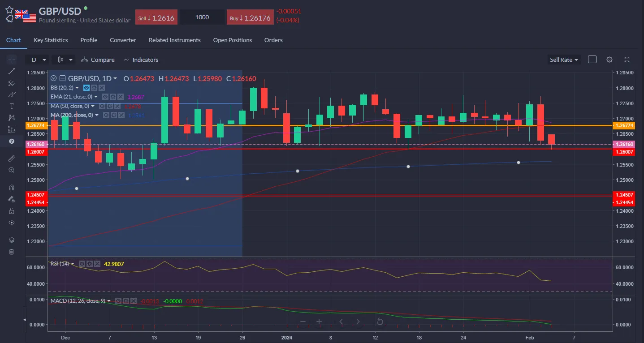Click the 1000 amount input field

pyautogui.click(x=202, y=17)
